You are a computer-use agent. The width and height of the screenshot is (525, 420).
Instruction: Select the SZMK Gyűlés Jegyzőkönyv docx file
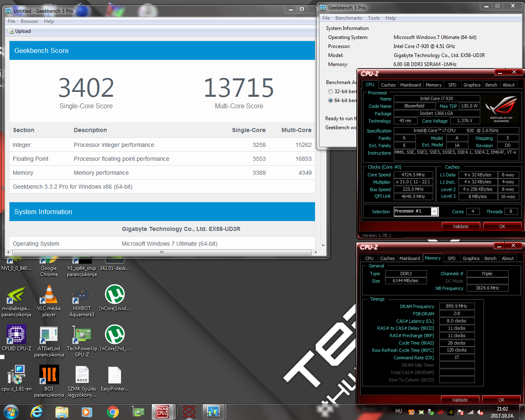(82, 382)
